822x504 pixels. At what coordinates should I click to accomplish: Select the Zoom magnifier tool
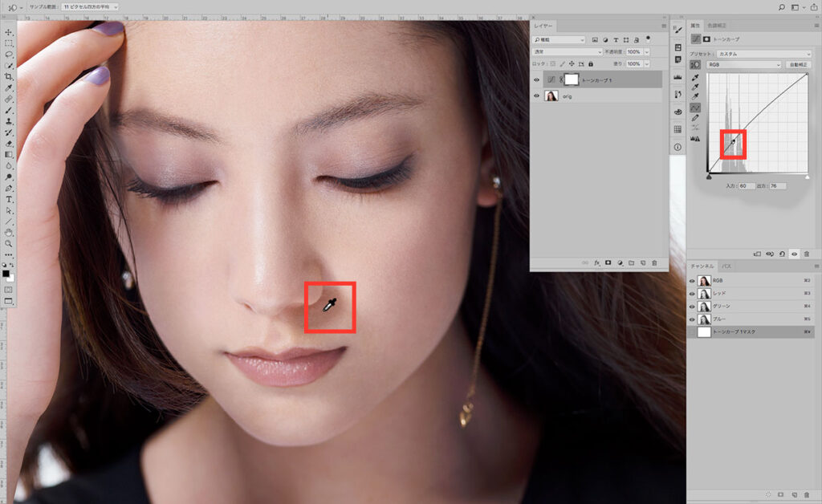click(9, 242)
